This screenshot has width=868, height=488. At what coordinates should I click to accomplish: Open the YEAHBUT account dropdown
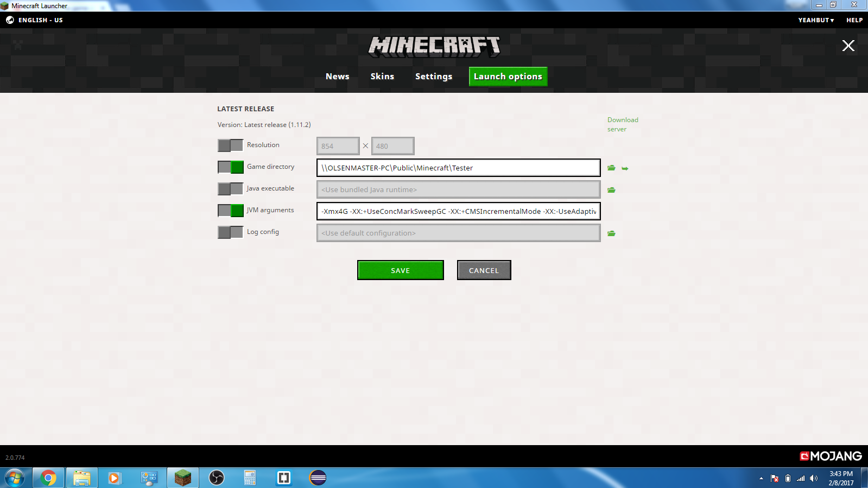pos(816,20)
